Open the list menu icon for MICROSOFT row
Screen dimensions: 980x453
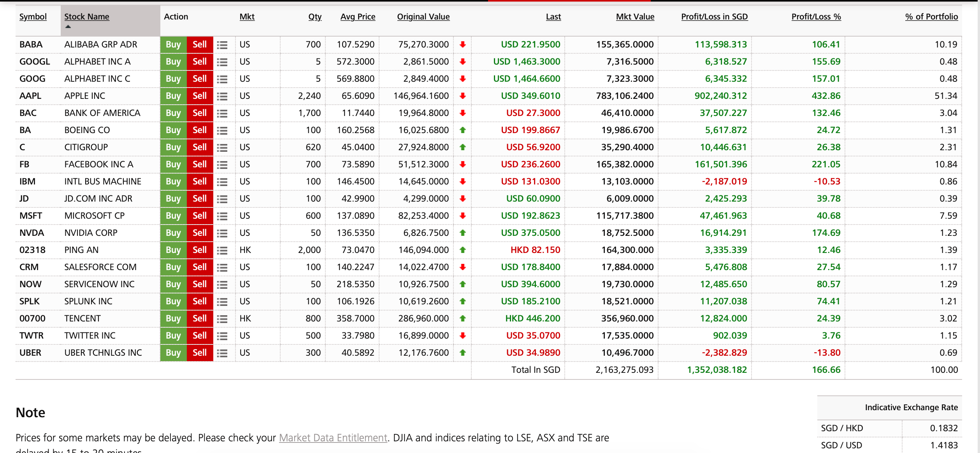click(222, 216)
